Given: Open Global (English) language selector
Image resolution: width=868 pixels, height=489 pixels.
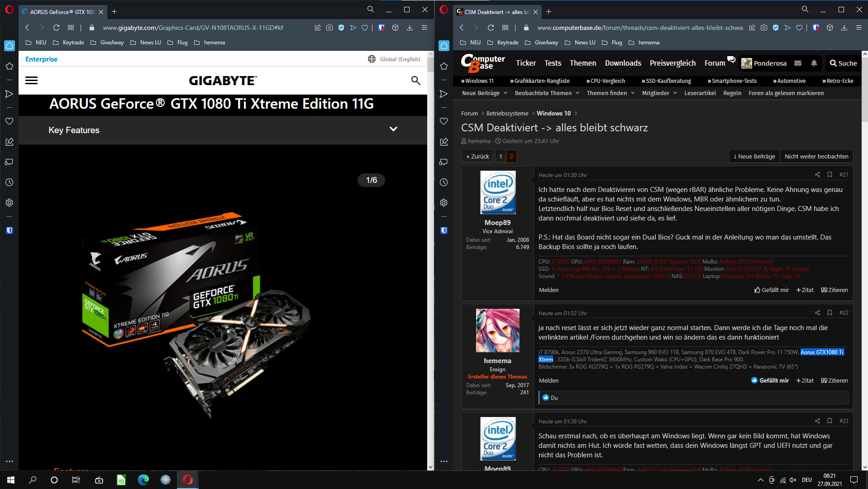Looking at the screenshot, I should coord(394,59).
